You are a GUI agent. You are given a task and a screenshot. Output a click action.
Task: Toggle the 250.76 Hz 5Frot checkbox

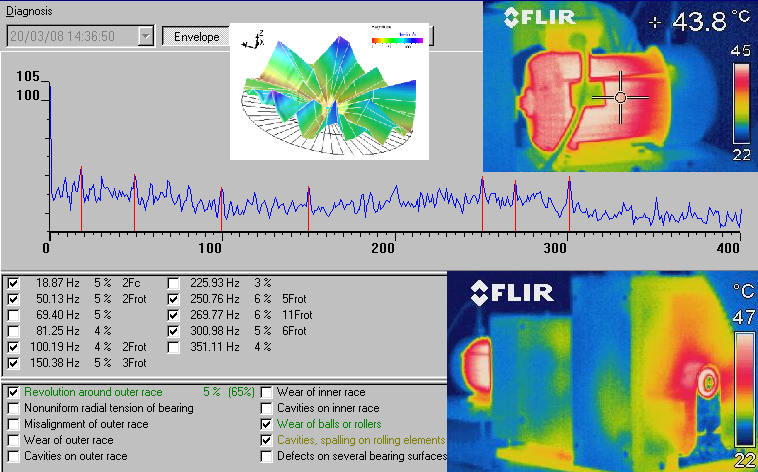(x=174, y=299)
